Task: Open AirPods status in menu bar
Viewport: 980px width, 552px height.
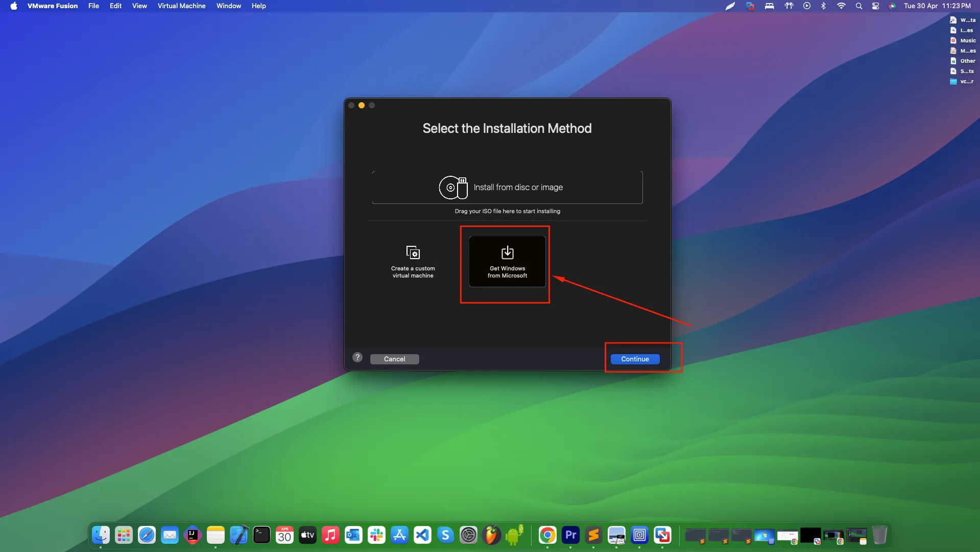Action: pos(789,6)
